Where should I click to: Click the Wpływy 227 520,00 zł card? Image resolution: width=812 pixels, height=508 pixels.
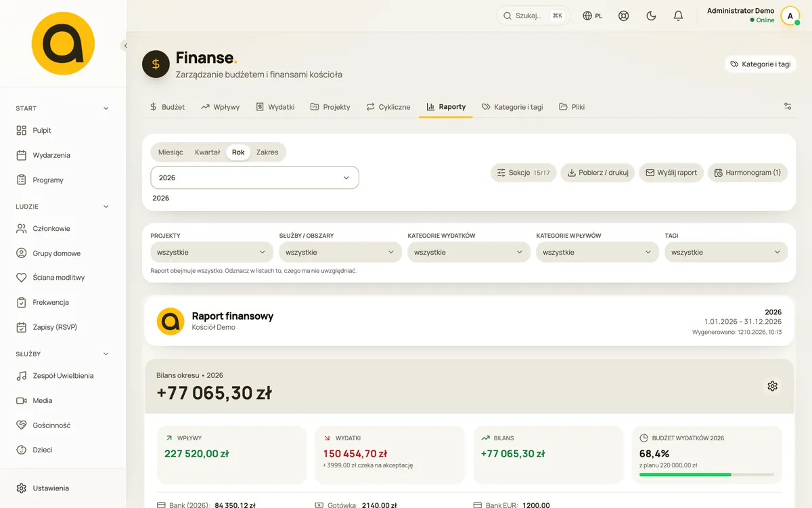coord(231,455)
